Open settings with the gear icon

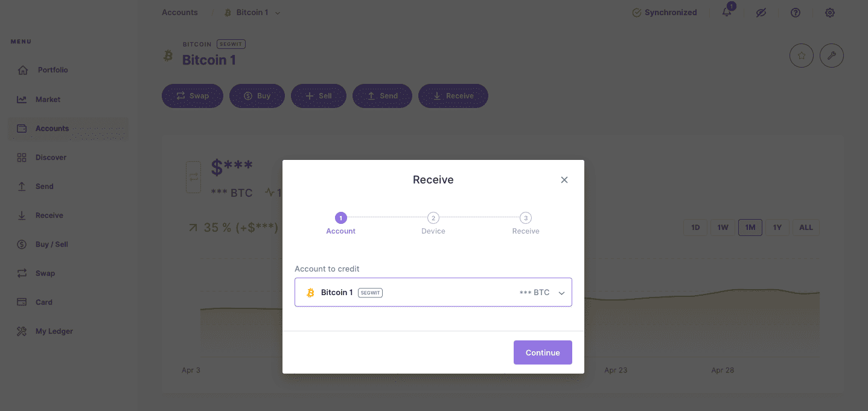click(830, 13)
